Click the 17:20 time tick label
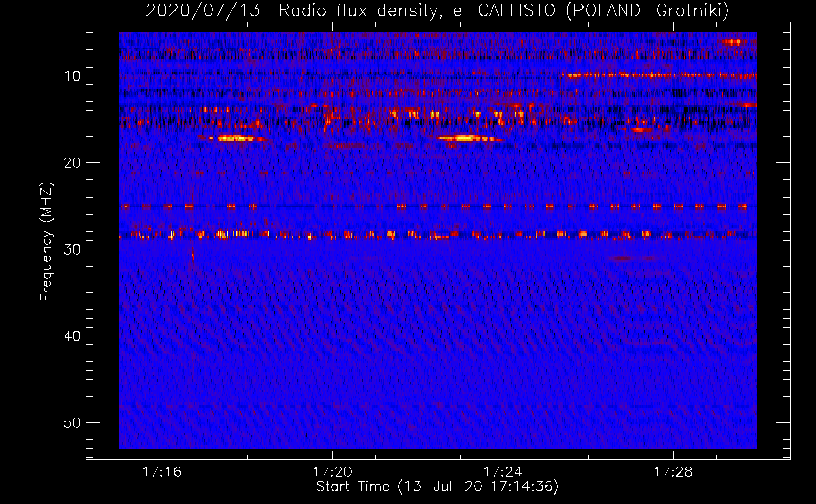The width and height of the screenshot is (816, 504). pos(332,472)
